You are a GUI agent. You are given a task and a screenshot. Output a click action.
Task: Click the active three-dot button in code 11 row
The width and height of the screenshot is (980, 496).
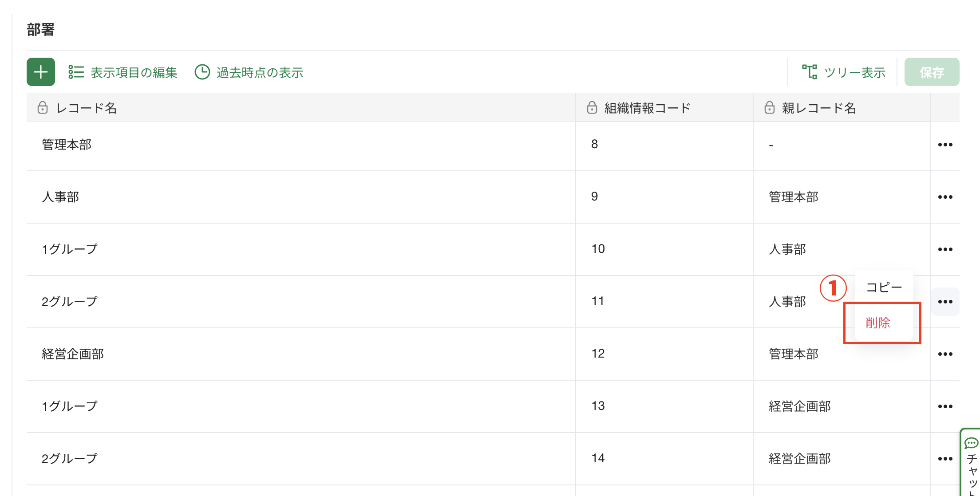pyautogui.click(x=945, y=302)
